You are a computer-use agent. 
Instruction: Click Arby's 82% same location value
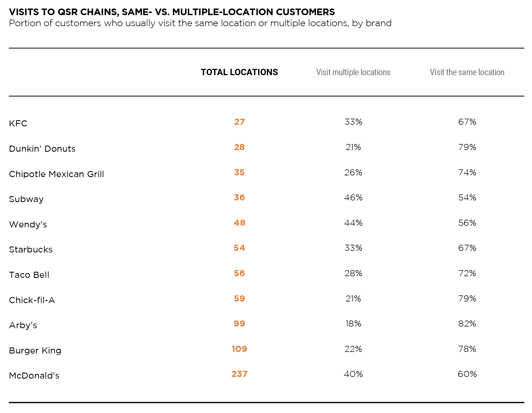[x=467, y=324]
